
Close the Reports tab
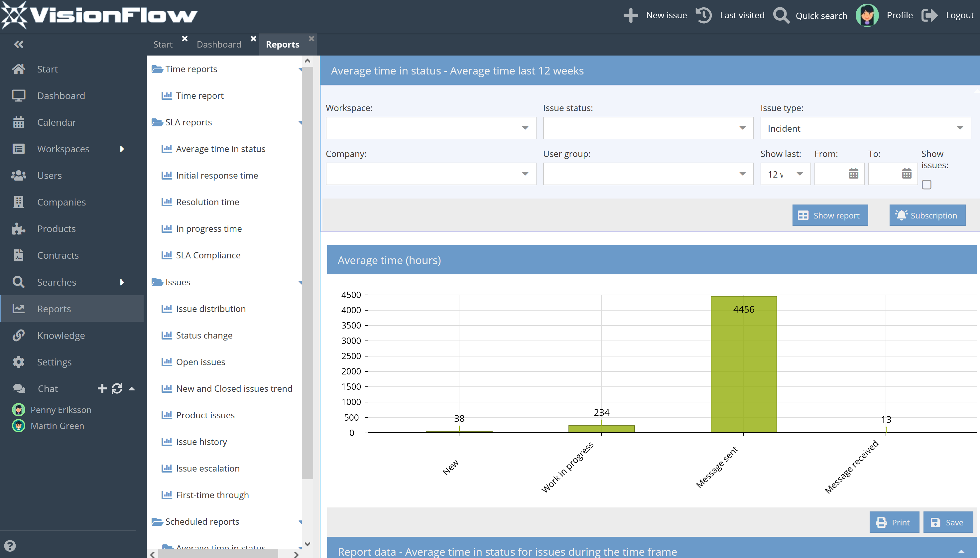coord(311,38)
